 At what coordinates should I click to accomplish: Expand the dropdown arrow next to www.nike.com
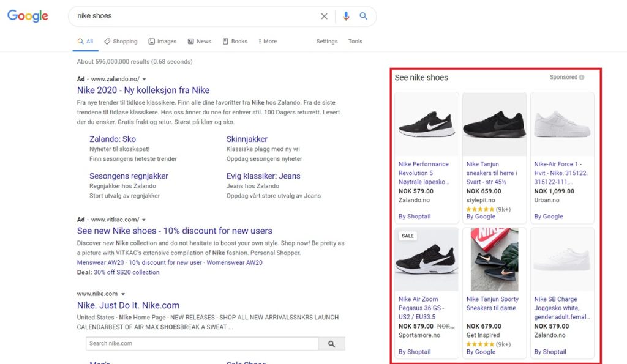123,294
